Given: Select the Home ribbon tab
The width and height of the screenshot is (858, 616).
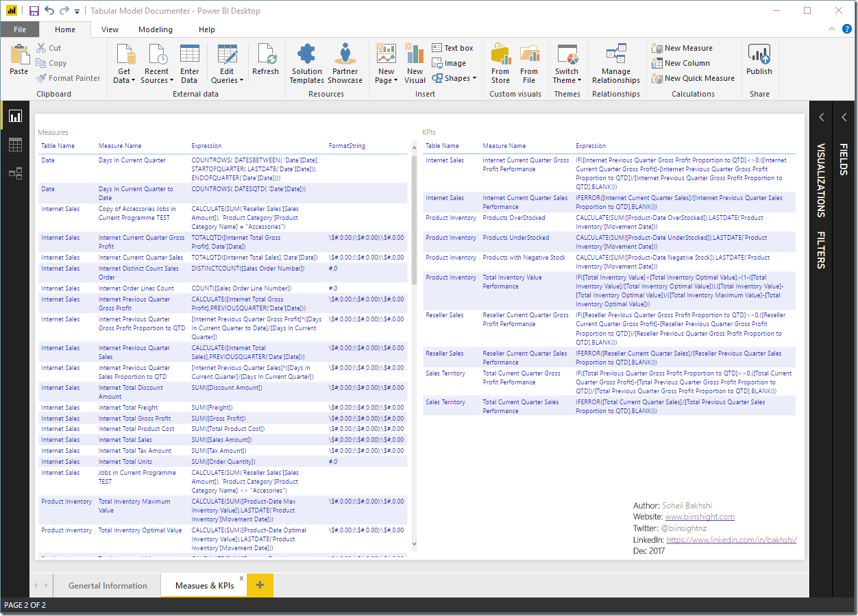Looking at the screenshot, I should 65,29.
